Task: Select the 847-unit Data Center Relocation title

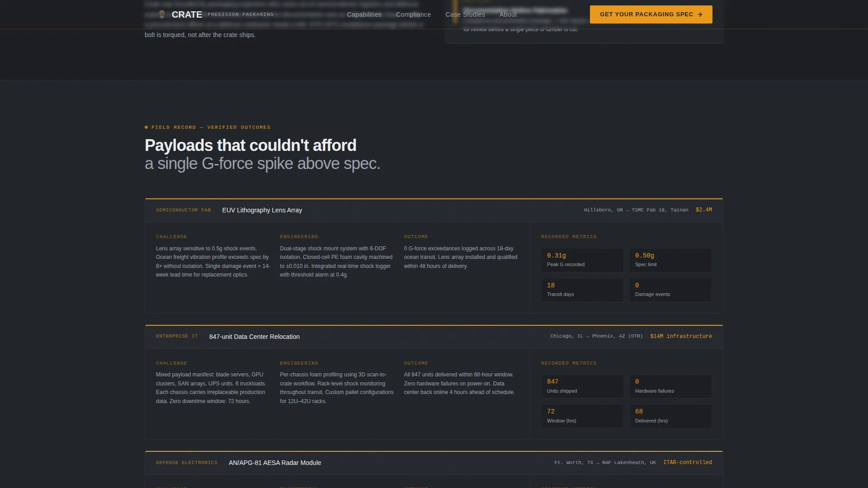Action: pos(255,337)
